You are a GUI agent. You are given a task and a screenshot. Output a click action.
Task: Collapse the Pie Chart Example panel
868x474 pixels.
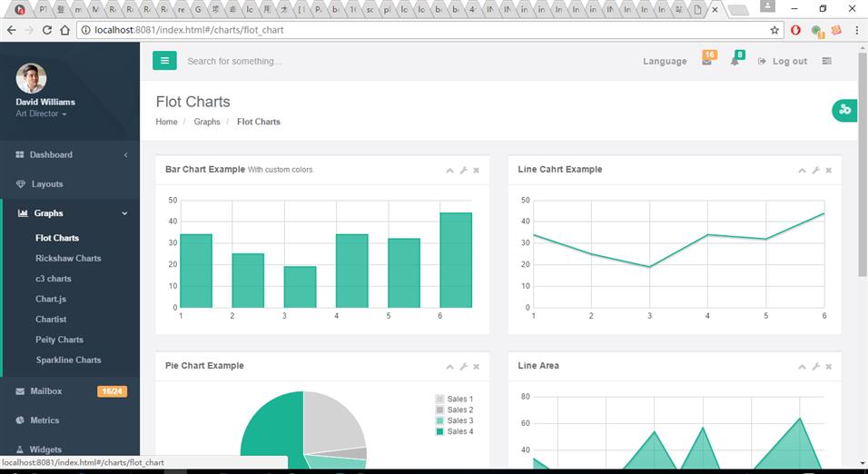tap(449, 366)
